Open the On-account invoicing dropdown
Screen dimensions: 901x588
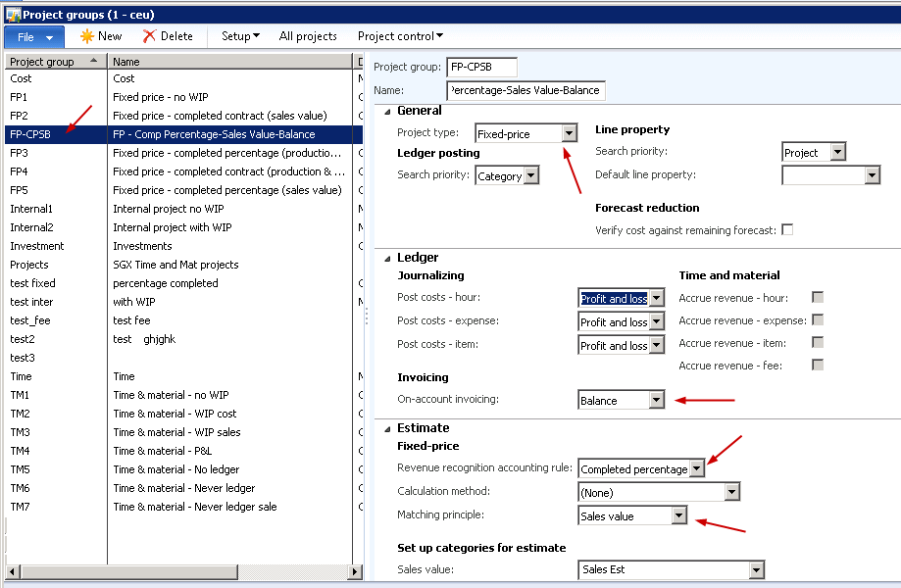point(656,400)
